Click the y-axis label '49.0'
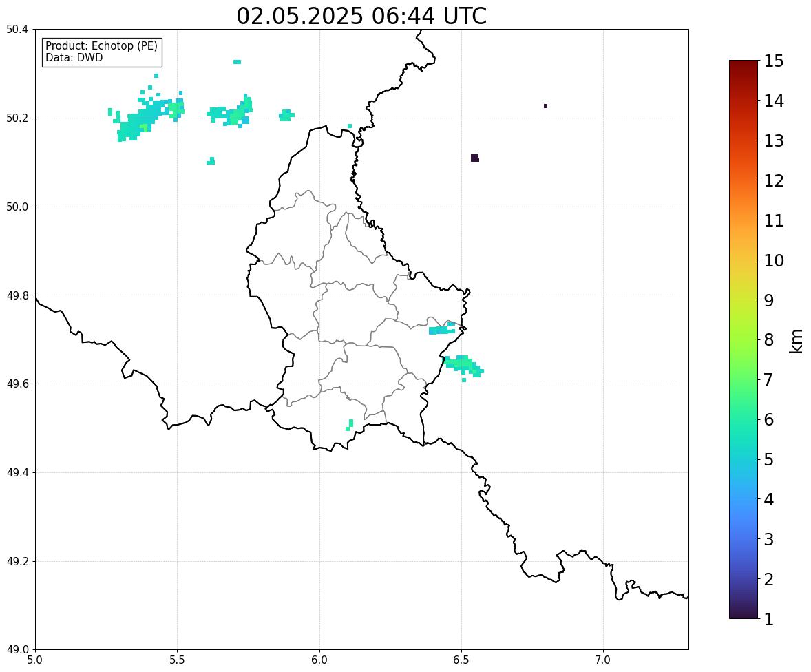The width and height of the screenshot is (811, 672). pyautogui.click(x=17, y=650)
